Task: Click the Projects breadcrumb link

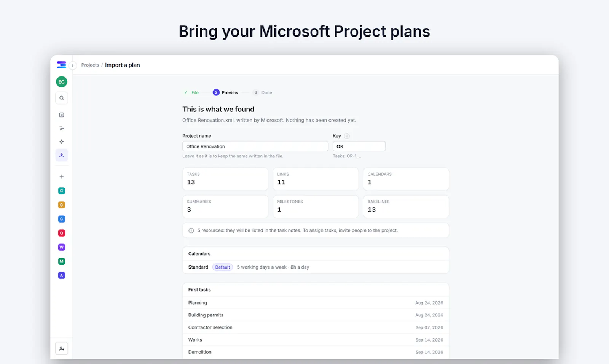Action: point(90,65)
